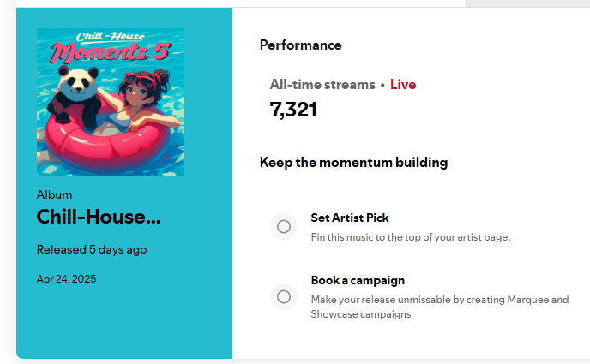Click the pink float ring on artwork
Image resolution: width=590 pixels, height=364 pixels.
[107, 140]
